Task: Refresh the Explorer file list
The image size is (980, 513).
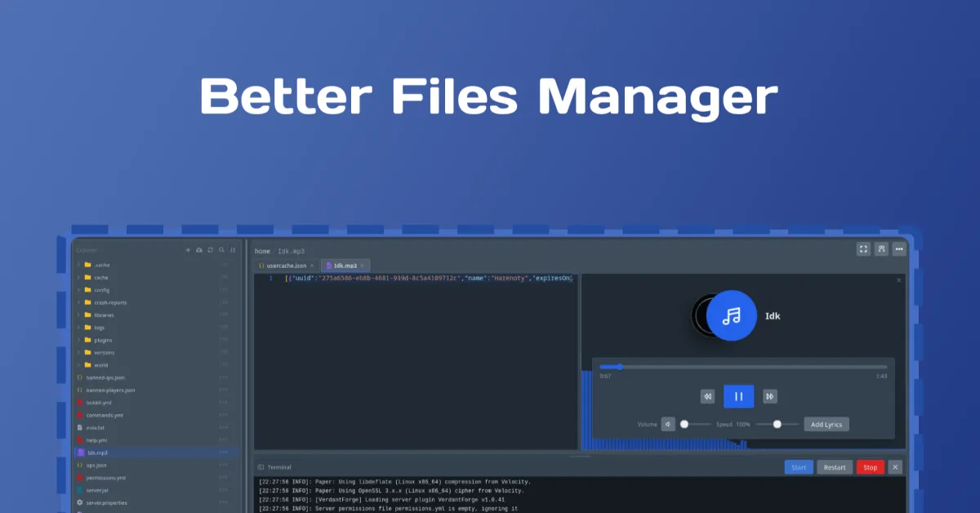Action: click(210, 250)
